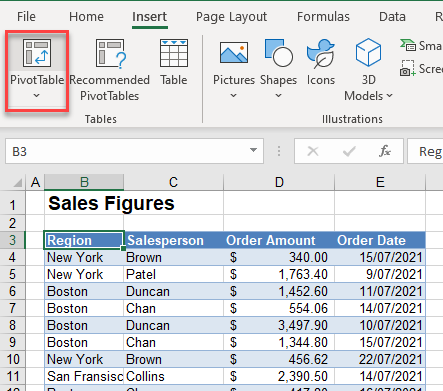Click the Order Date header cell

[380, 240]
